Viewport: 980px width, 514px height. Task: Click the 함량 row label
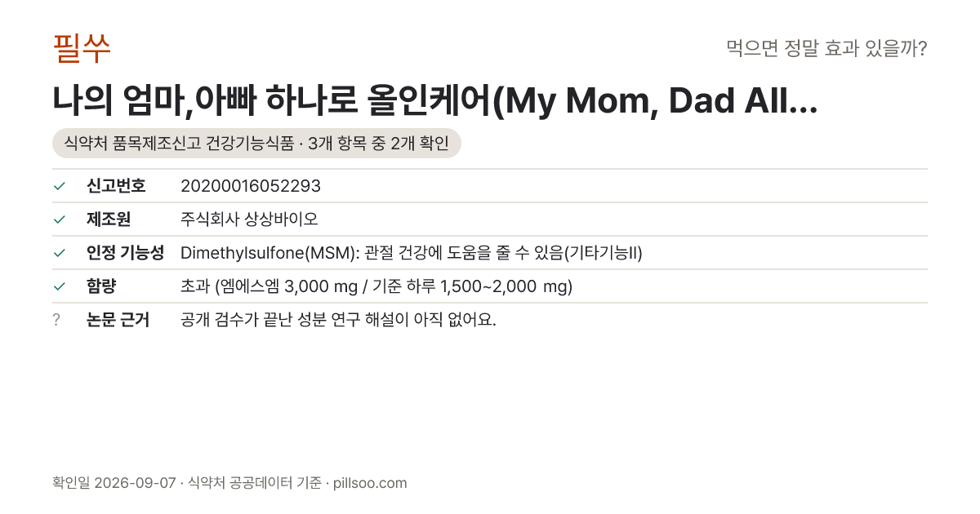[x=101, y=286]
